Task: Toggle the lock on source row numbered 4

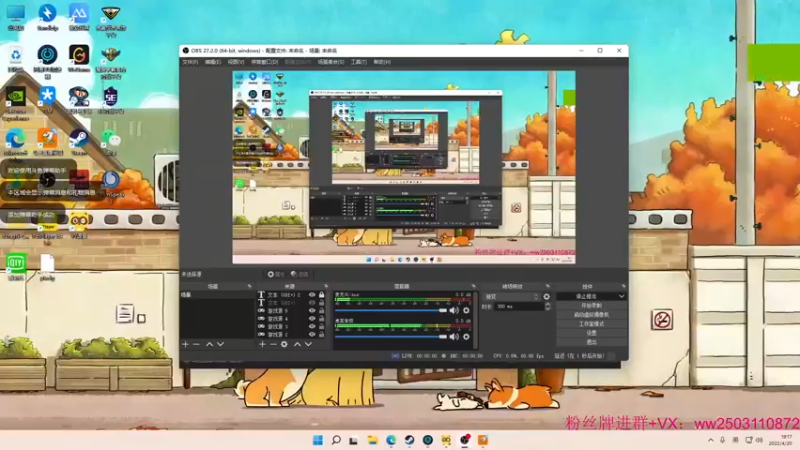Action: tap(321, 318)
